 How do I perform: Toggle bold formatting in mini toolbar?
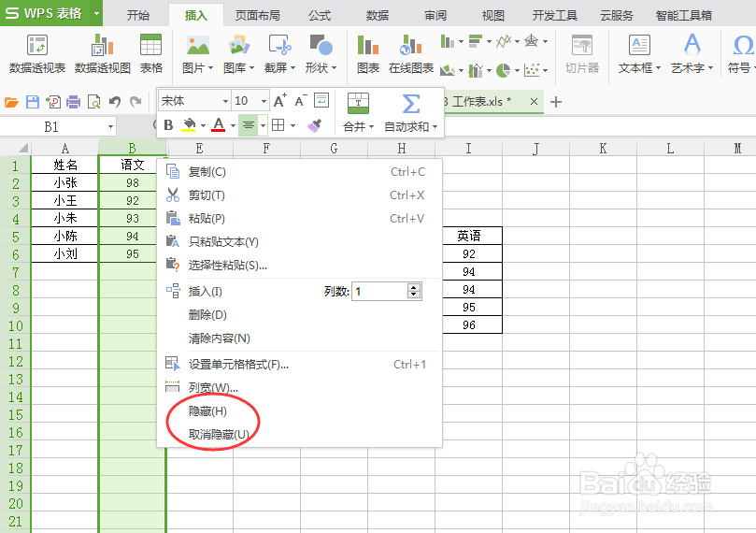(x=168, y=125)
